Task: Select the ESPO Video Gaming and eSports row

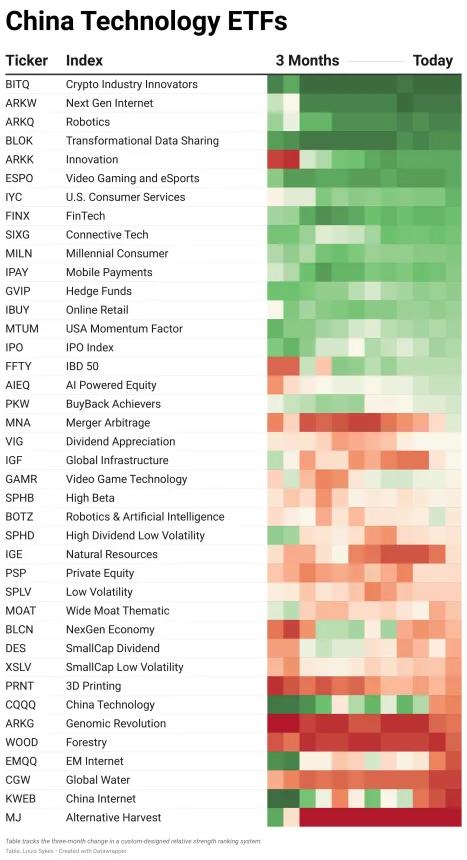Action: [233, 178]
